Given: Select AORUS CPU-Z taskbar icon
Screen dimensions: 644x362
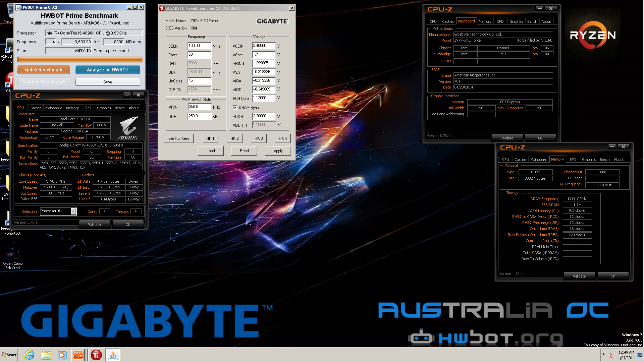Looking at the screenshot, I should (78, 355).
